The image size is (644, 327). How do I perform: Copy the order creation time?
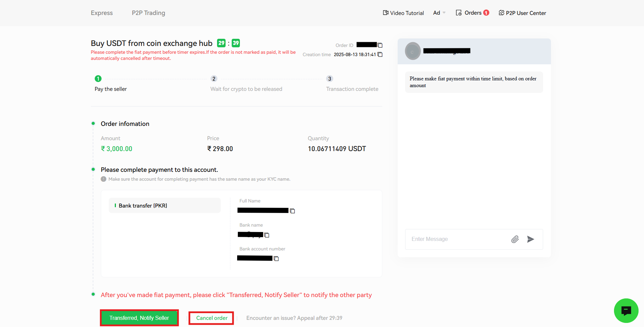(380, 54)
